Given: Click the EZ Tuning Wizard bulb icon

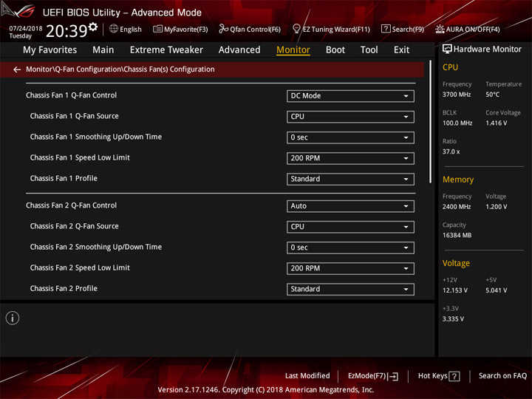Looking at the screenshot, I should (296, 29).
